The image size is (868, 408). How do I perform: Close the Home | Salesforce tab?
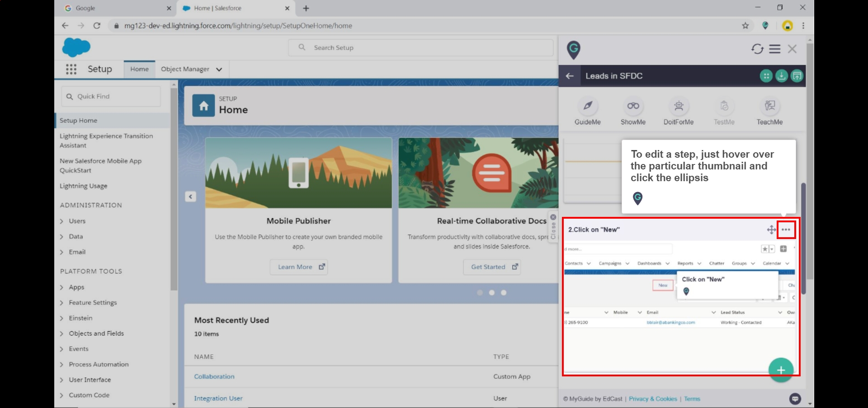point(287,8)
